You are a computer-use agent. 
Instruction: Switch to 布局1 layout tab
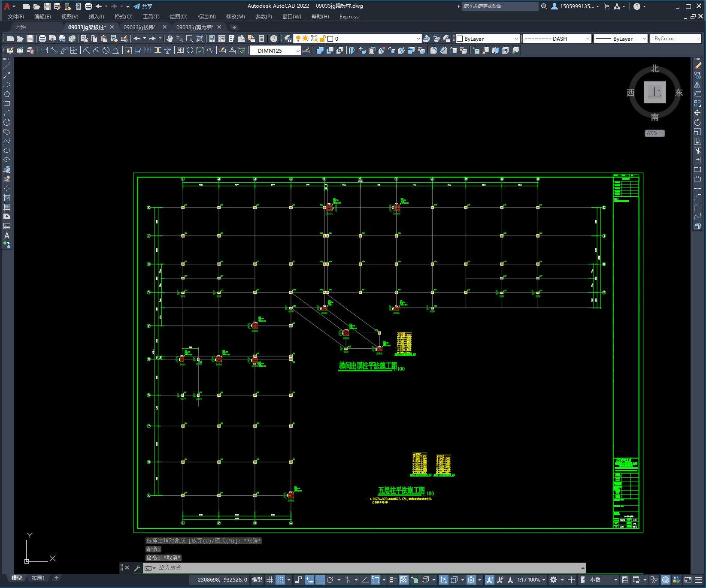(x=38, y=578)
